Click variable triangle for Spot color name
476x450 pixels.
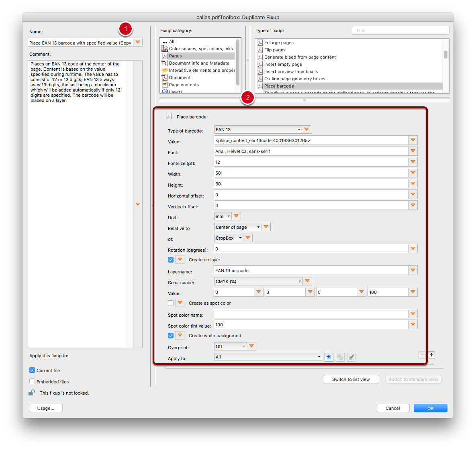[413, 314]
